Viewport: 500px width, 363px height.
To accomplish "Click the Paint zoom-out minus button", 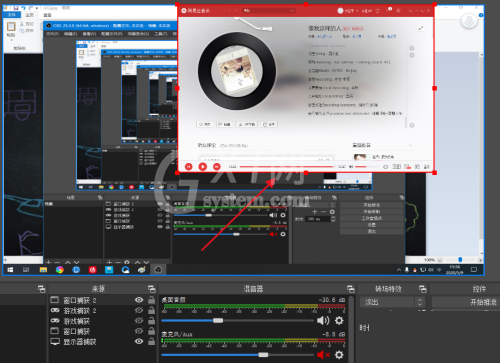I will [x=440, y=260].
